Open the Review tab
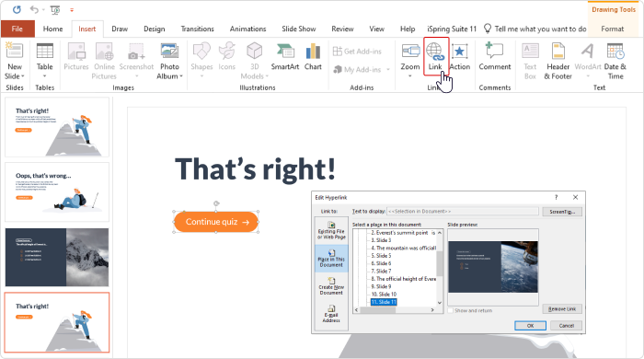 (342, 29)
